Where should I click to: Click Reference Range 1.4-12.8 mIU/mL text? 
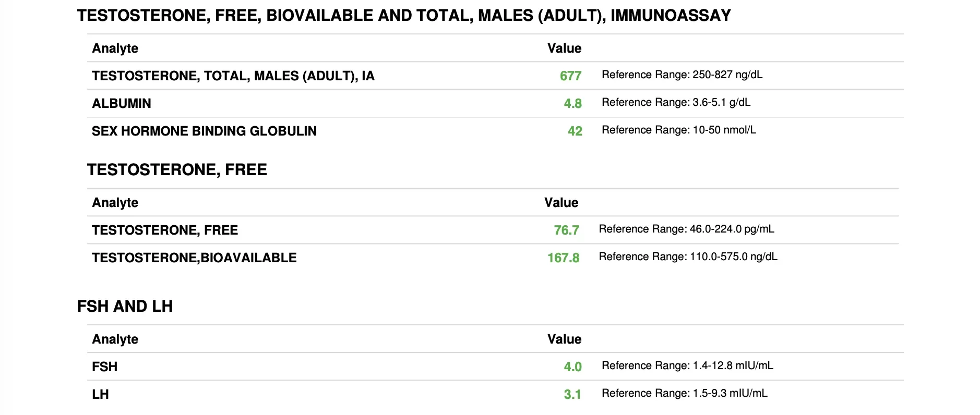(687, 365)
